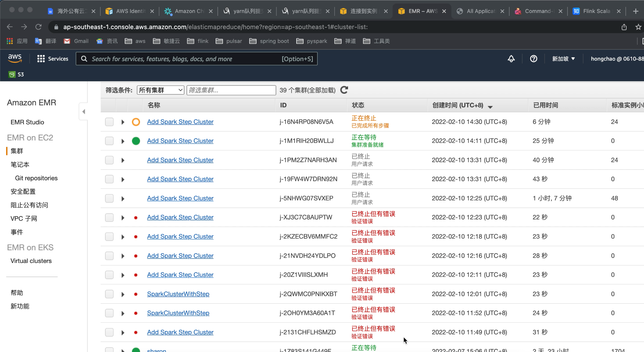Screen dimensions: 644x352
Task: Expand row of cluster j-21NVDH24YDLPO
Action: [x=123, y=256]
